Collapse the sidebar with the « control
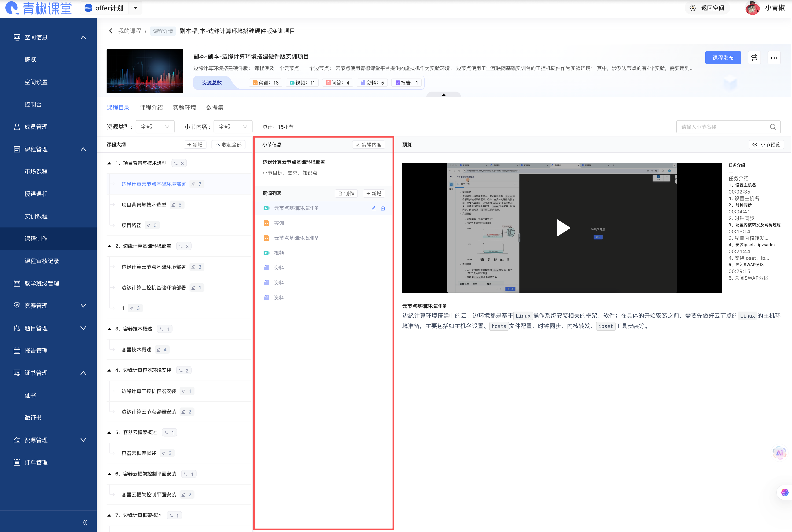 (x=85, y=522)
